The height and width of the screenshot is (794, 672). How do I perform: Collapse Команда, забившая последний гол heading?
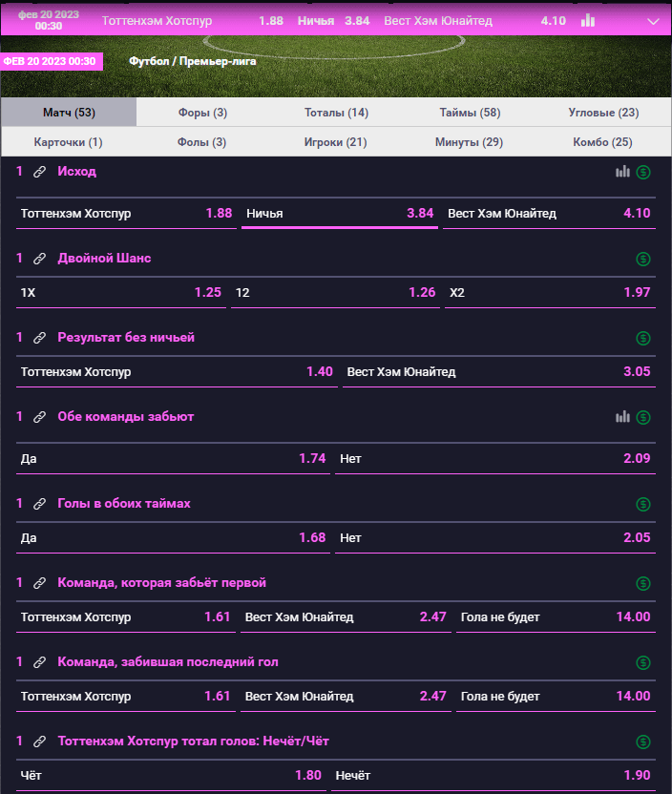[168, 662]
